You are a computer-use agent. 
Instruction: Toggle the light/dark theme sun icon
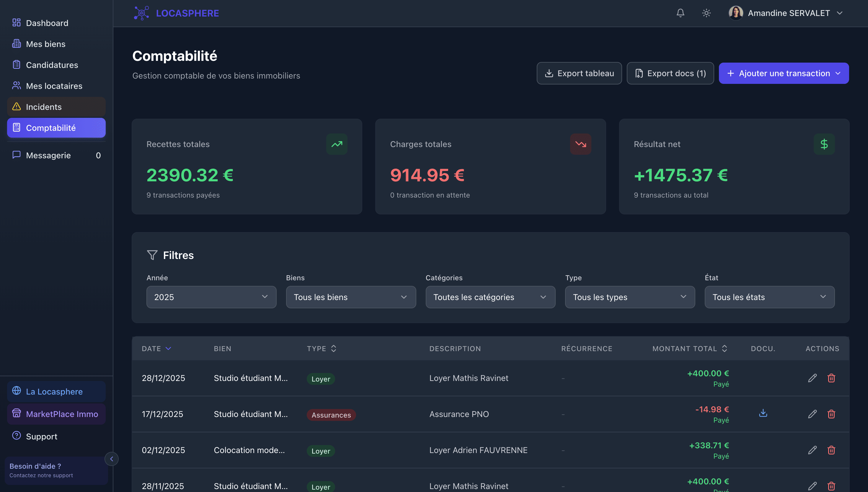(x=706, y=13)
